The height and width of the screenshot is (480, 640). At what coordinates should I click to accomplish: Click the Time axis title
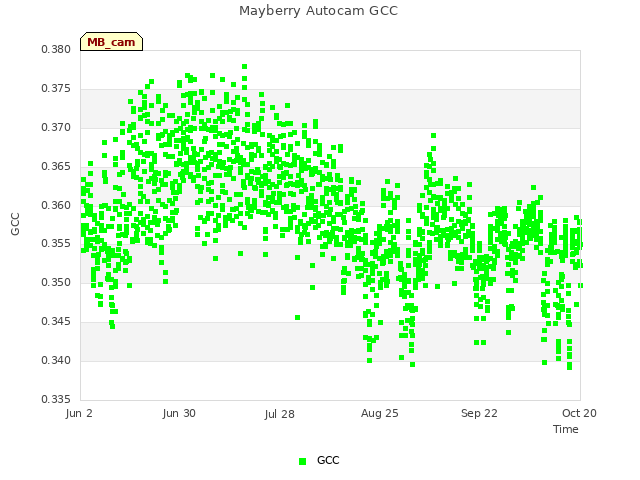pos(566,429)
